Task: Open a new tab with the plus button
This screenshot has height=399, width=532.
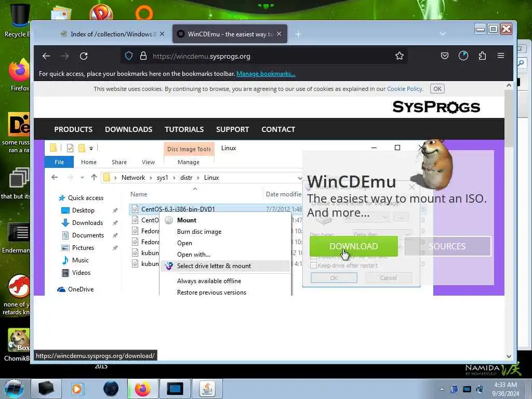Action: pyautogui.click(x=298, y=34)
